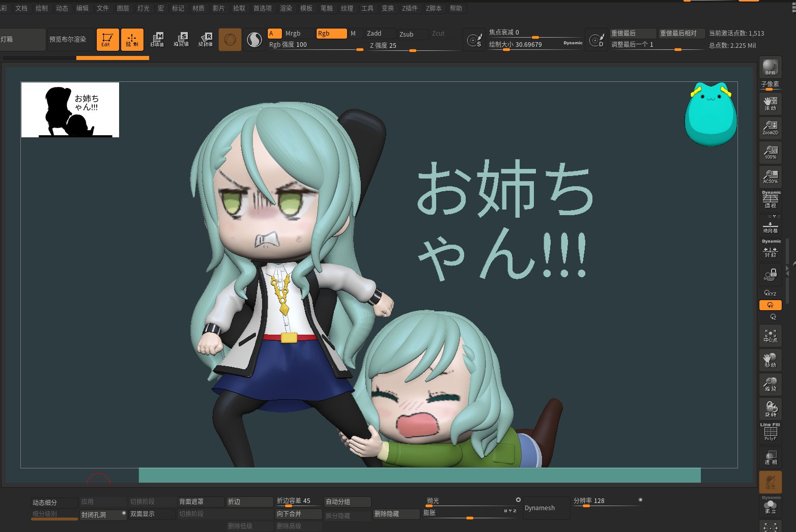
Task: Open the 工具 tool menu
Action: [x=367, y=8]
